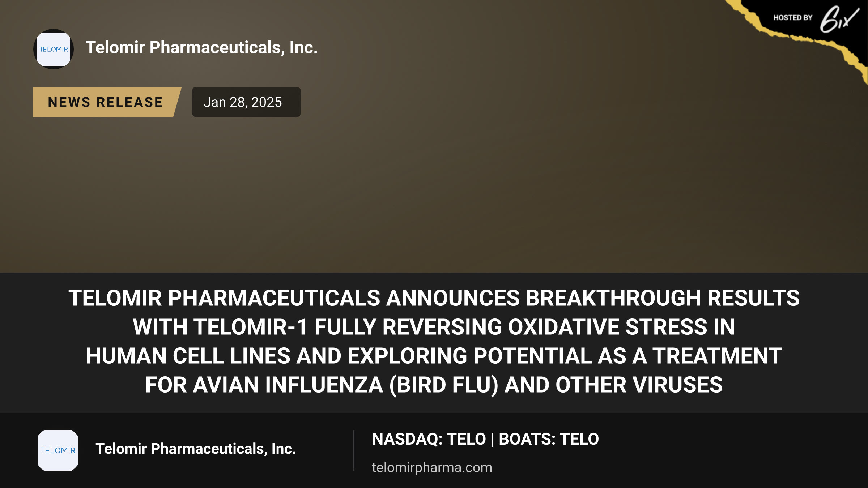The width and height of the screenshot is (868, 488).
Task: Click the headline line mentioning BREAKTHROUGH RESULTS
Action: (434, 298)
